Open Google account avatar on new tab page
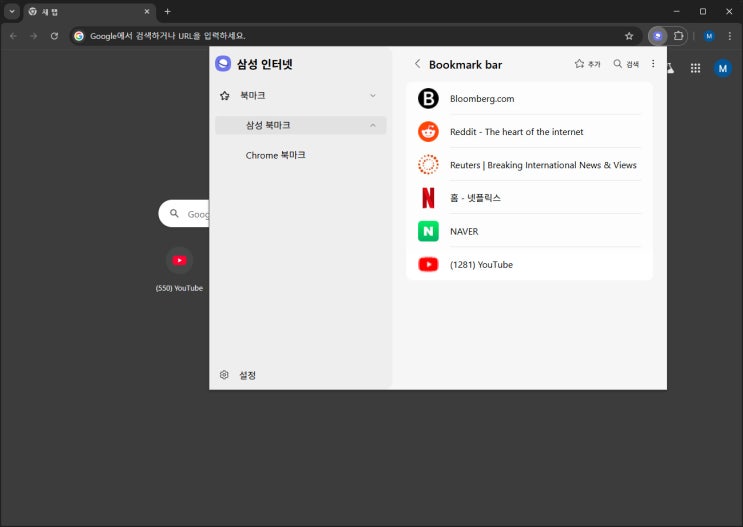This screenshot has width=743, height=527. tap(723, 68)
